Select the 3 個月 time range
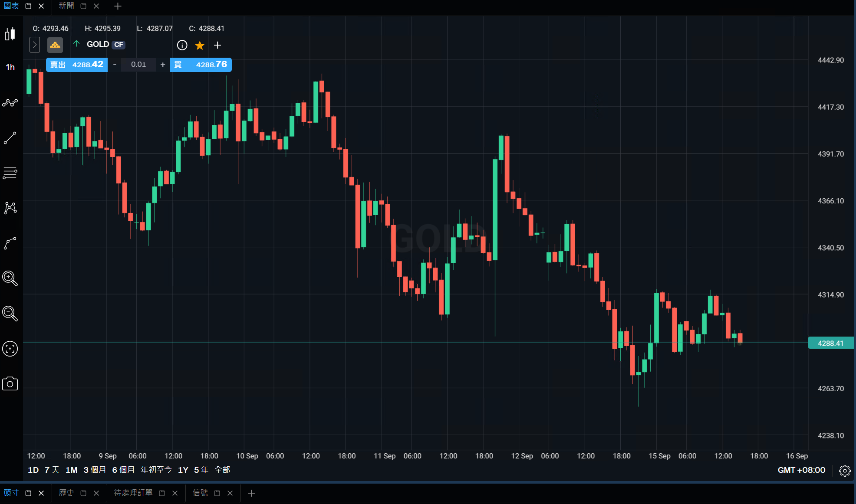 pos(95,470)
